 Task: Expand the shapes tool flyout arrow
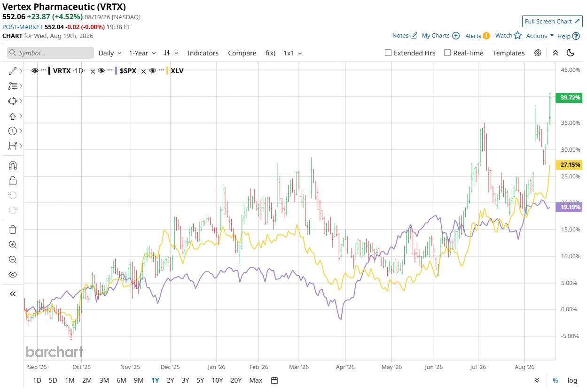click(21, 101)
